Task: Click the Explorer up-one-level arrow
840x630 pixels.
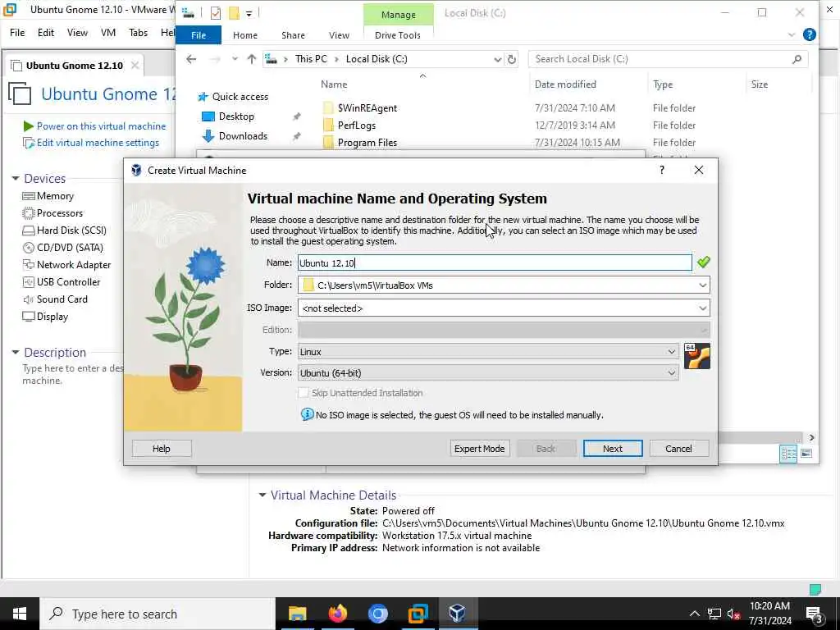Action: pyautogui.click(x=251, y=59)
